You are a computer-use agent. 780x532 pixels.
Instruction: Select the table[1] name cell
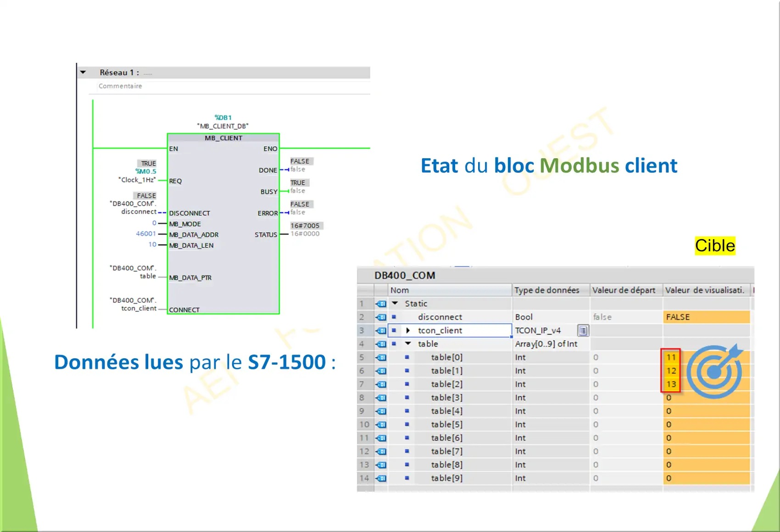pyautogui.click(x=450, y=371)
